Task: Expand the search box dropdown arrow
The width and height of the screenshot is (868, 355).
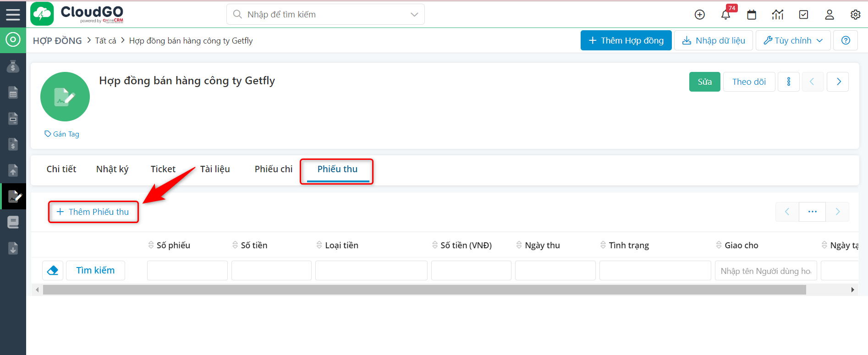Action: coord(414,15)
